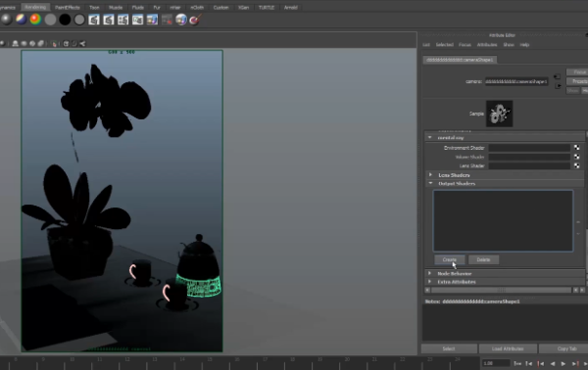Click the third clapperboard render settings icon
The height and width of the screenshot is (370, 588).
point(123,20)
